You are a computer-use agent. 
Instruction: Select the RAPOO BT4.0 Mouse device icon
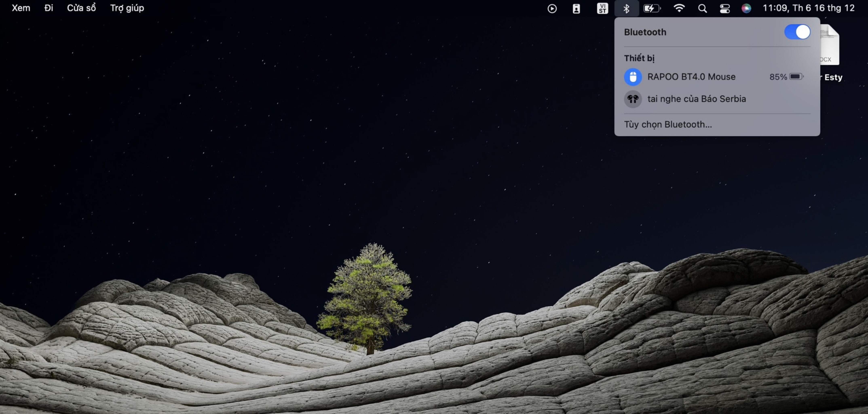pos(633,77)
